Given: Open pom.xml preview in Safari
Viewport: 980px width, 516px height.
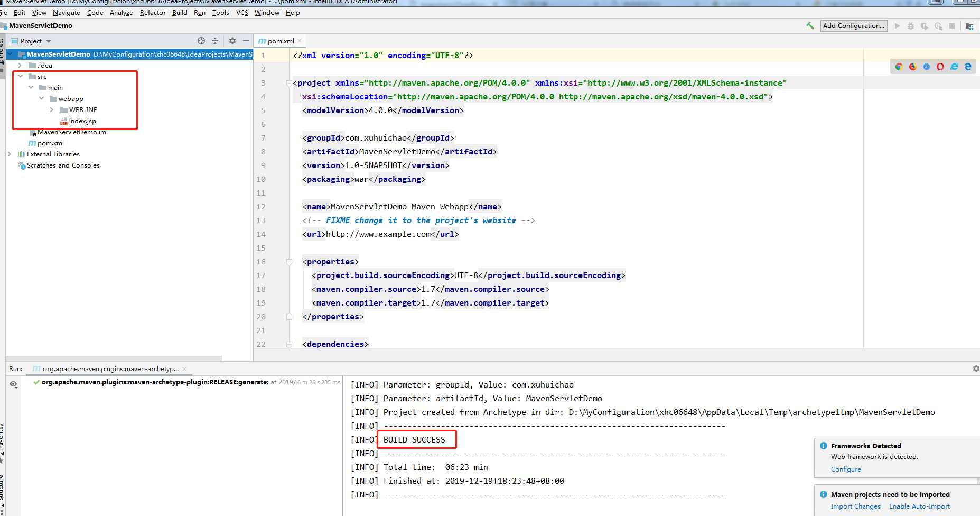Looking at the screenshot, I should coord(927,67).
